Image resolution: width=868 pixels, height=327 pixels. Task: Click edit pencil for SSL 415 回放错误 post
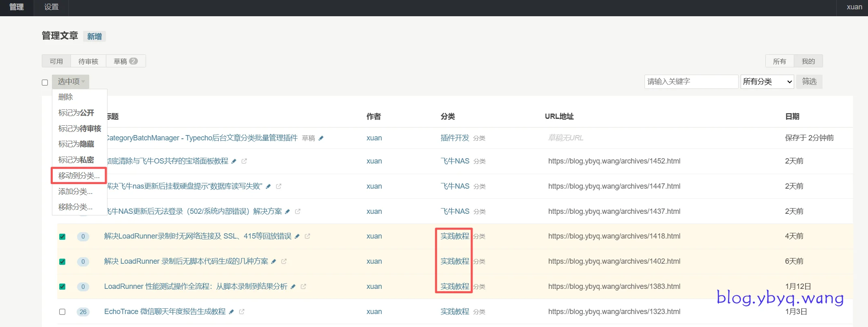click(x=297, y=236)
